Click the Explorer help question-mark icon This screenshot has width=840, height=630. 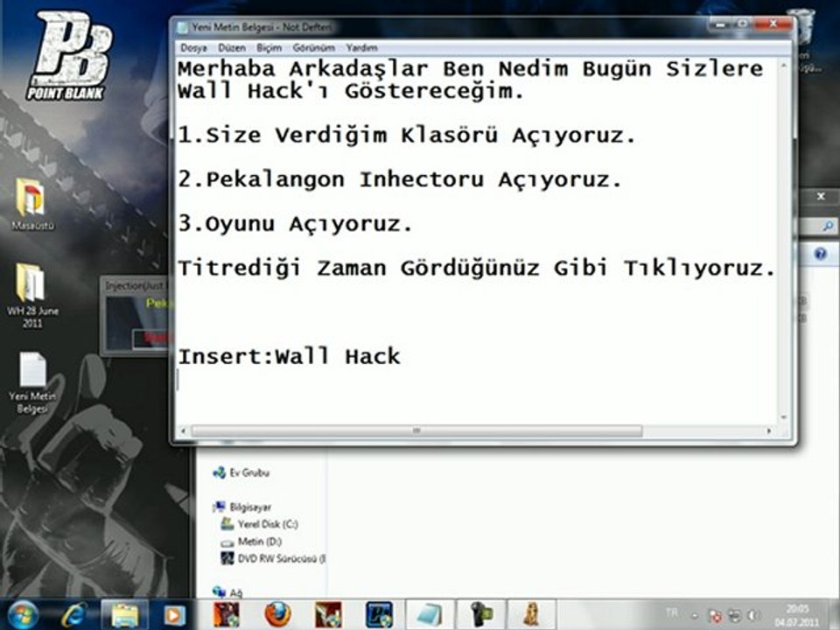[x=820, y=254]
